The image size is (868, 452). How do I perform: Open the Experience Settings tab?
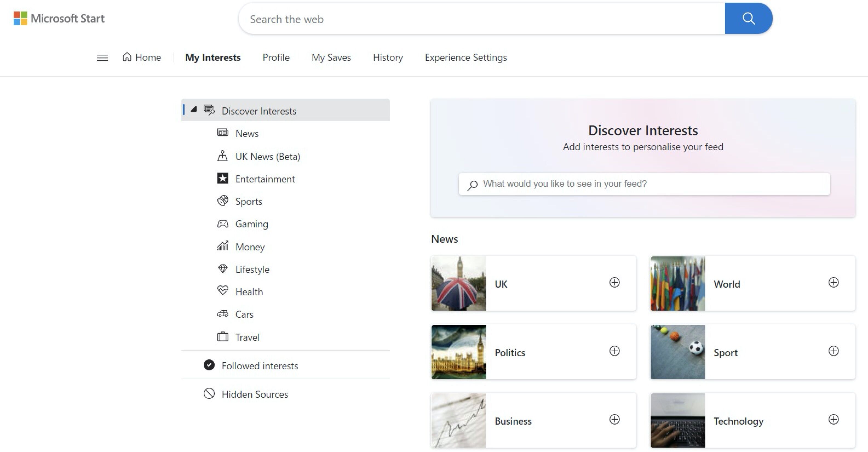pos(466,58)
